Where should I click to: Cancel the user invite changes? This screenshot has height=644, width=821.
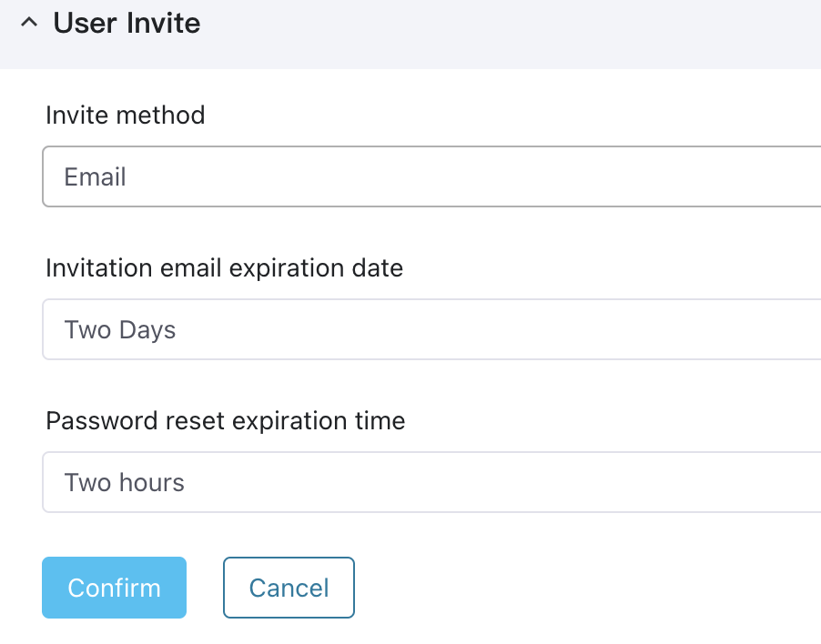tap(289, 588)
